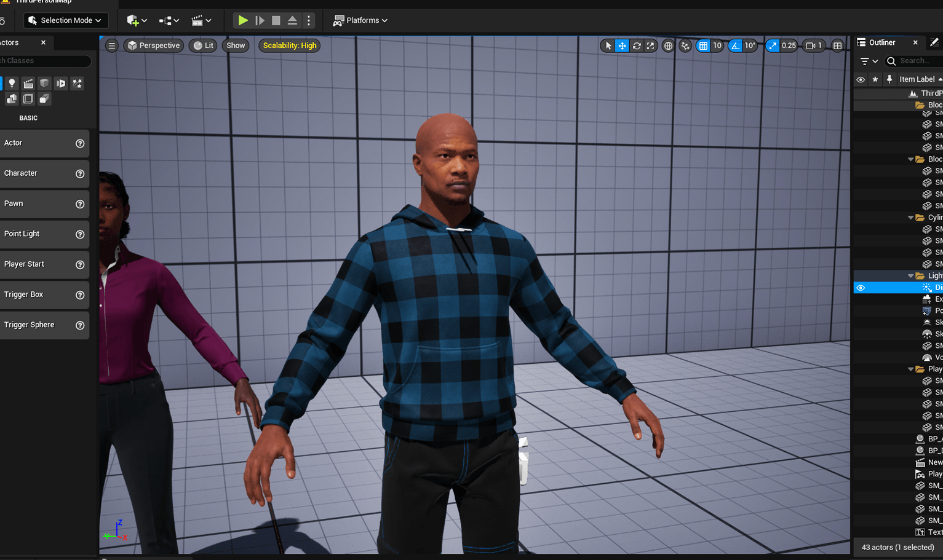Open the Perspective viewport dropdown
Viewport: 943px width, 560px height.
point(153,45)
